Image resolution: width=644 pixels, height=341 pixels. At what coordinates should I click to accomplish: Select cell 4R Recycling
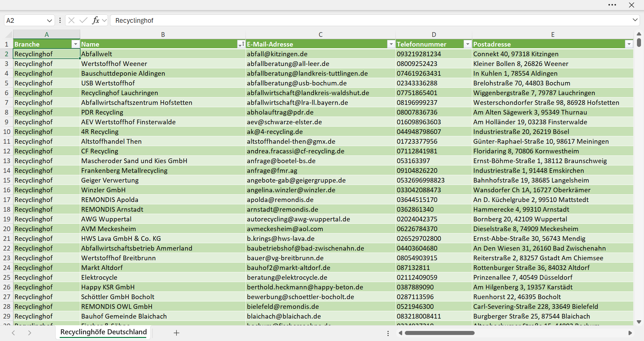(x=163, y=132)
